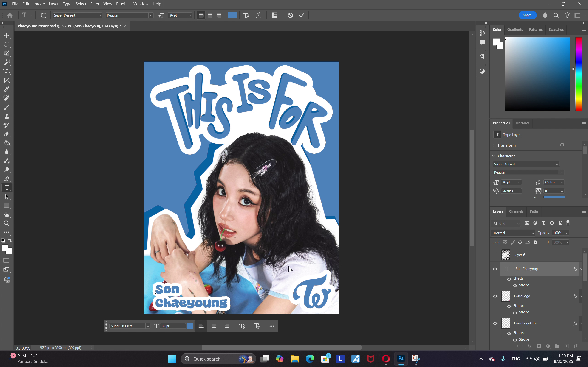Hide the Stroke effect under Son Chaeyoug

pyautogui.click(x=515, y=285)
